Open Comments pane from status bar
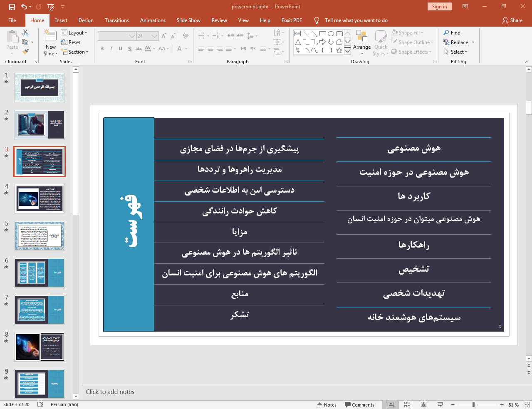 click(x=359, y=405)
